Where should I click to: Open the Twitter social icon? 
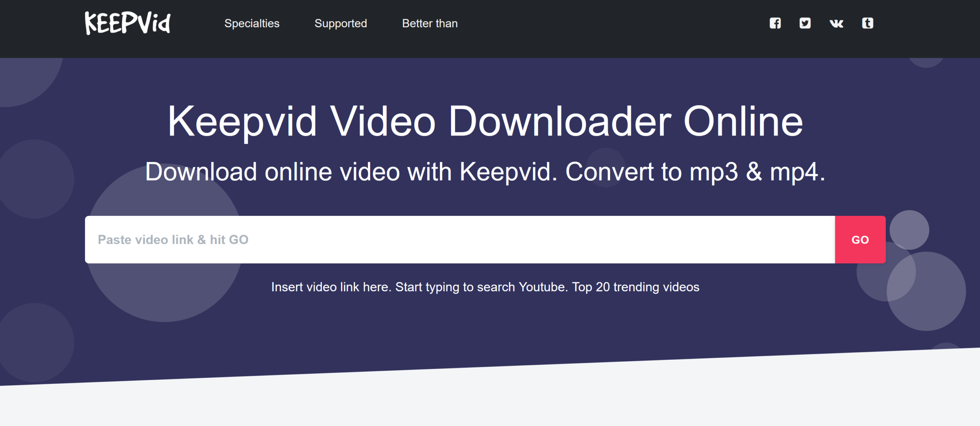[805, 23]
